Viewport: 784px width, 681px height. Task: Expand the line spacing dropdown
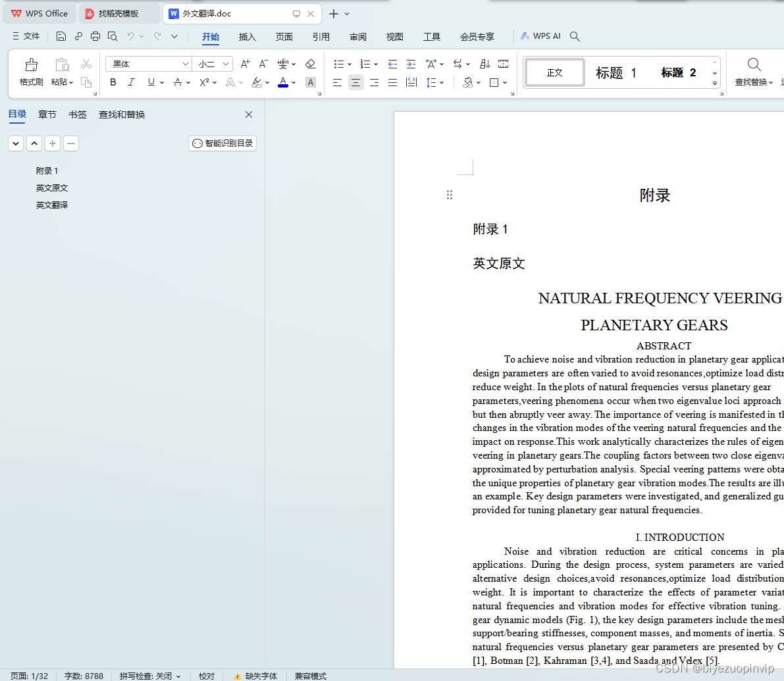[x=442, y=82]
